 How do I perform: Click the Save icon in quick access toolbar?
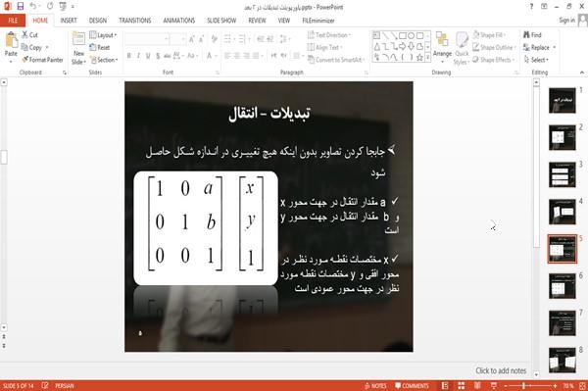pyautogui.click(x=21, y=7)
